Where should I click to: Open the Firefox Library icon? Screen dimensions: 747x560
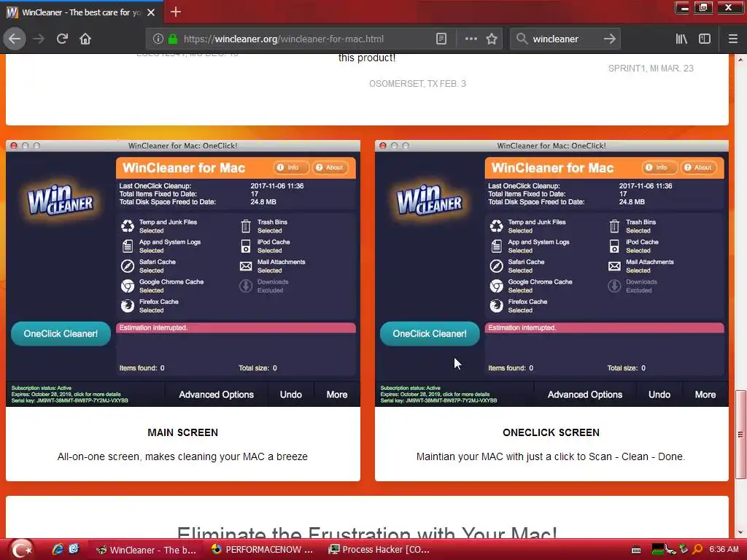(681, 39)
